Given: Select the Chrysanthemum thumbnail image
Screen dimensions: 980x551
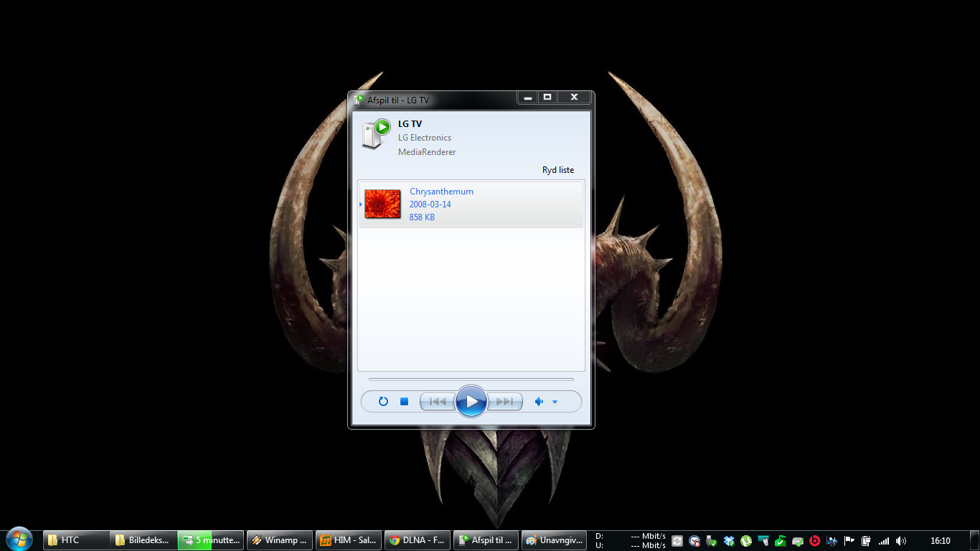Looking at the screenshot, I should tap(382, 204).
